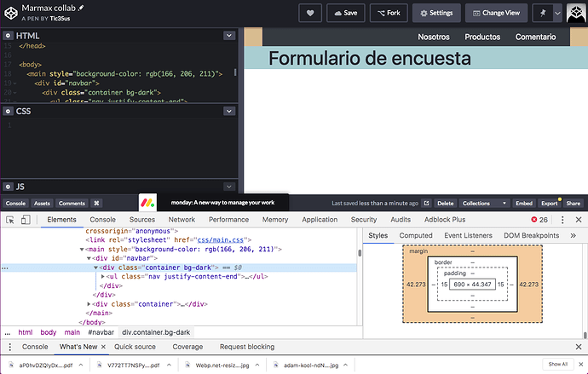
Task: Click the DevTools inspect element icon
Action: pyautogui.click(x=10, y=220)
